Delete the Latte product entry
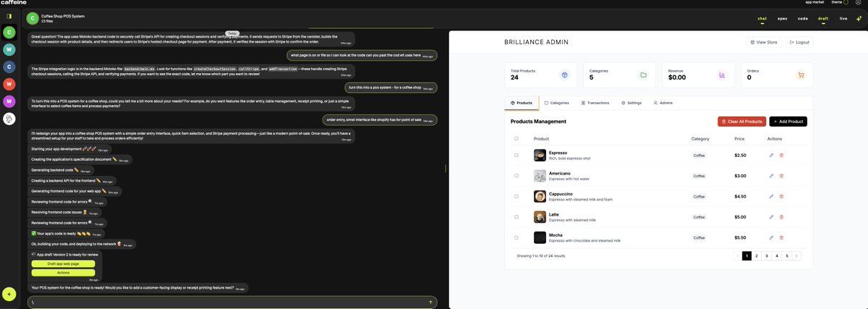This screenshot has width=868, height=309. tap(781, 217)
